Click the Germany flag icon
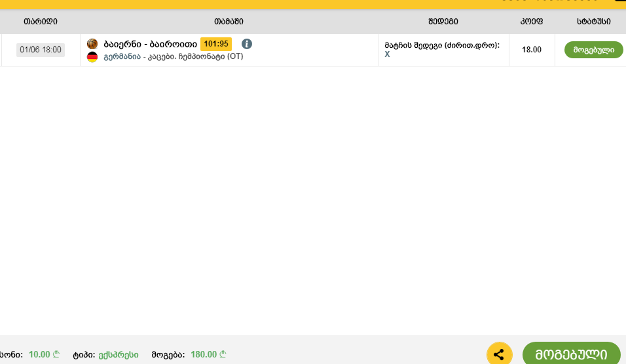 pyautogui.click(x=92, y=57)
